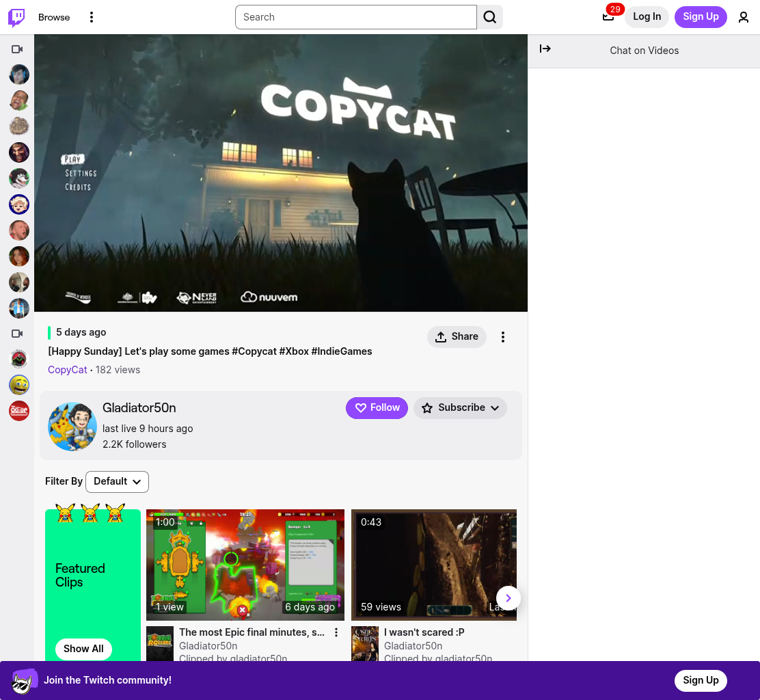Open the yellow smiley face channel avatar

pyautogui.click(x=19, y=385)
